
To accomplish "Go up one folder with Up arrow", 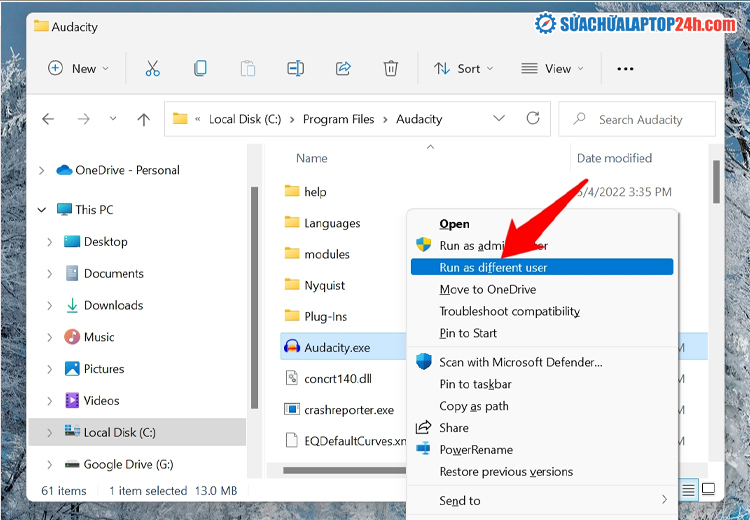I will point(143,119).
